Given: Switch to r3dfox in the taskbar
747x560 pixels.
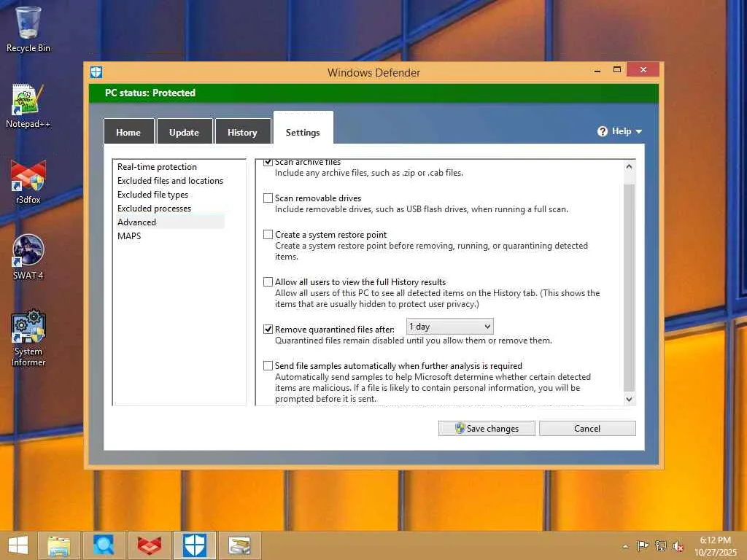Looking at the screenshot, I should (x=149, y=545).
